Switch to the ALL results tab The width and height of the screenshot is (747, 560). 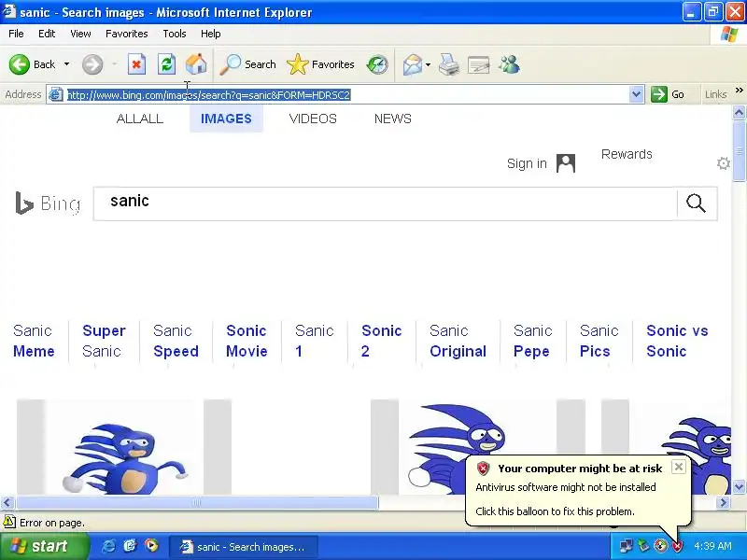[x=139, y=119]
